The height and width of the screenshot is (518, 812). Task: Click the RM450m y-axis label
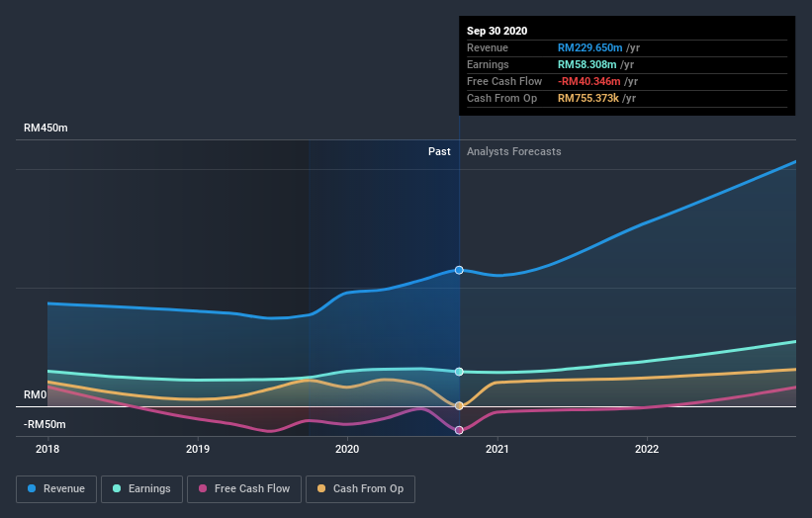click(x=45, y=128)
